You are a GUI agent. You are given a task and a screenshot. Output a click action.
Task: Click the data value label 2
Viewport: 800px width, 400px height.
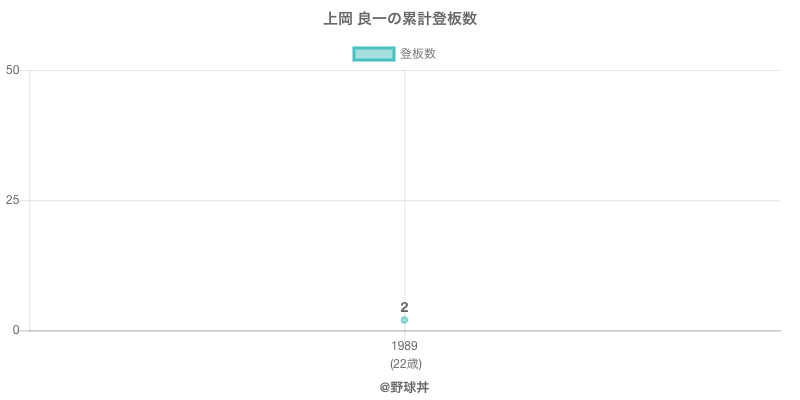pos(404,307)
